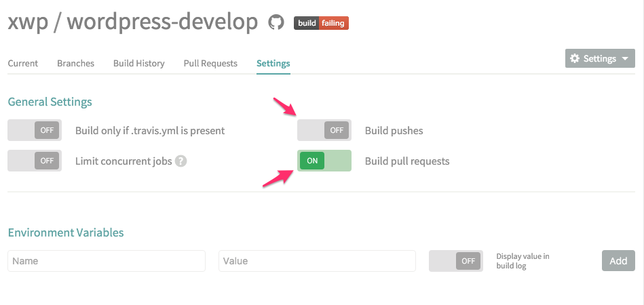
Task: Expand the Settings dropdown arrow
Action: [625, 58]
